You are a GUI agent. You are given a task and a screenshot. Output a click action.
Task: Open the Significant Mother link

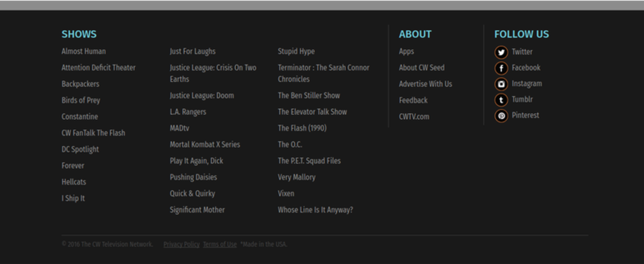(x=197, y=210)
